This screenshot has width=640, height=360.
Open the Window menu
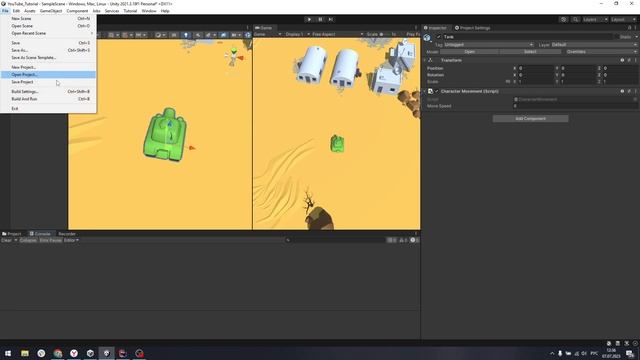point(149,11)
